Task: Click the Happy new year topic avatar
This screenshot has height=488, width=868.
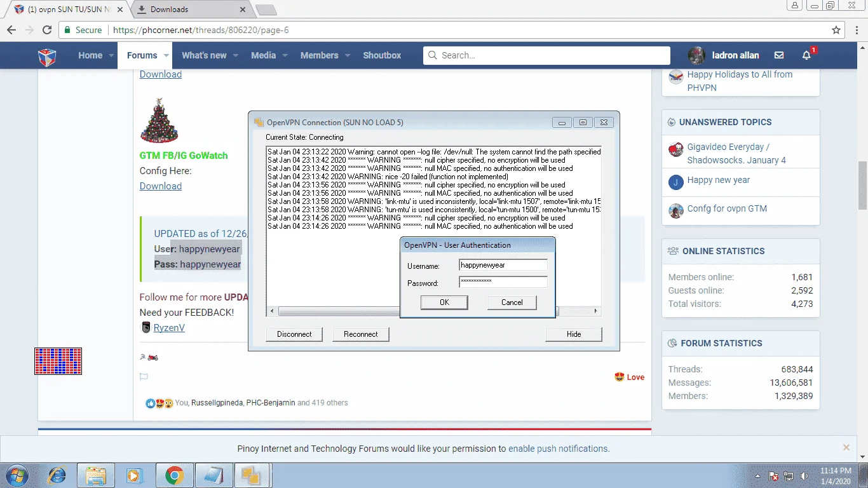Action: click(x=676, y=183)
